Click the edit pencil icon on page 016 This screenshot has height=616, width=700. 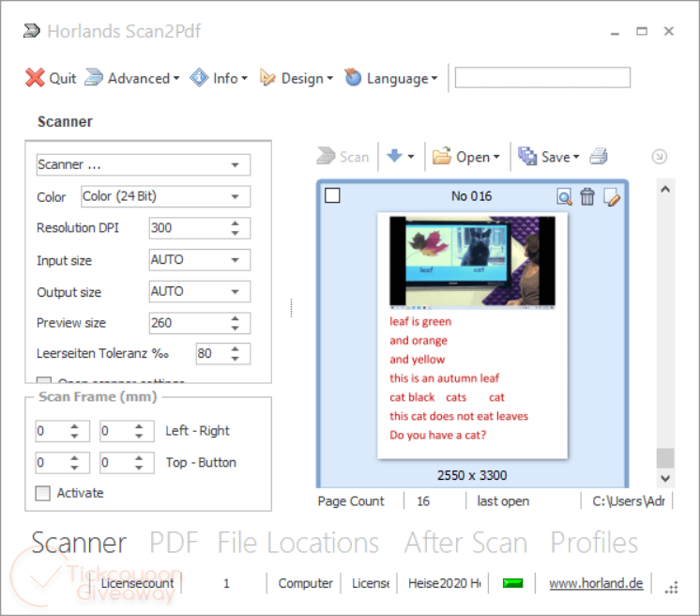(x=611, y=196)
